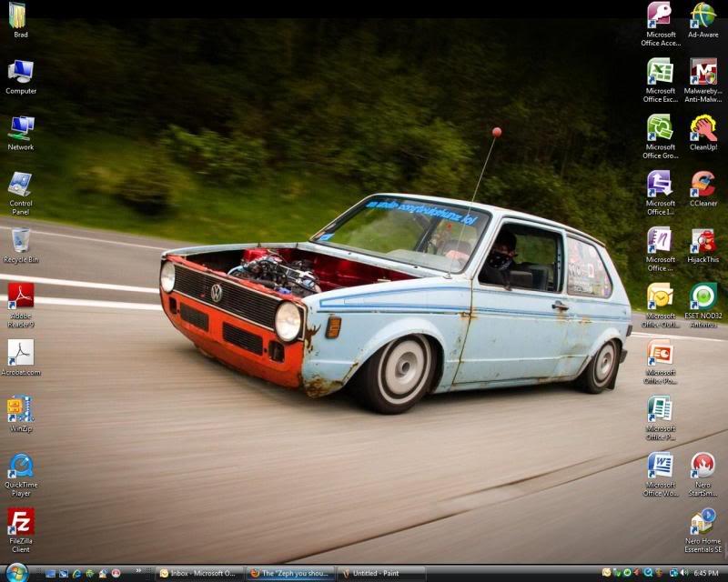This screenshot has height=582, width=728.
Task: Click the 6:45 PM taskbar clock
Action: (x=706, y=574)
